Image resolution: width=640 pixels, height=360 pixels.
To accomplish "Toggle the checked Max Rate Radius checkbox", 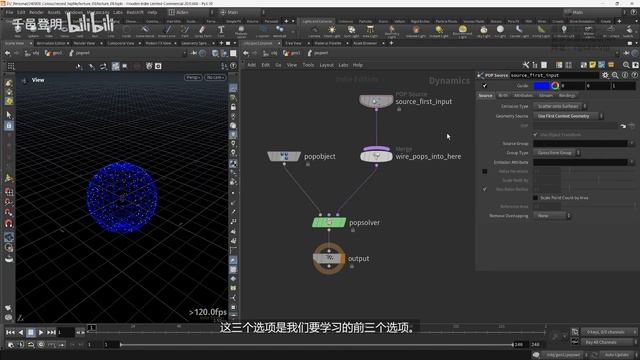I will pyautogui.click(x=484, y=189).
